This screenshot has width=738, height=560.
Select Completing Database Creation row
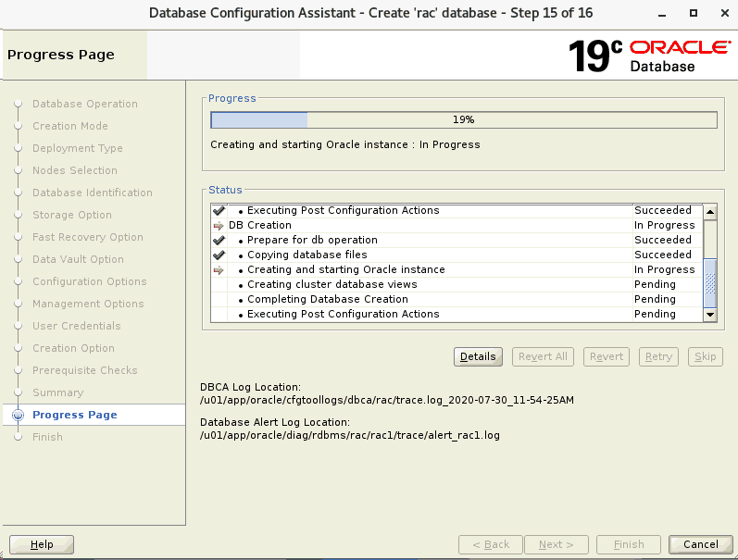[x=457, y=299]
